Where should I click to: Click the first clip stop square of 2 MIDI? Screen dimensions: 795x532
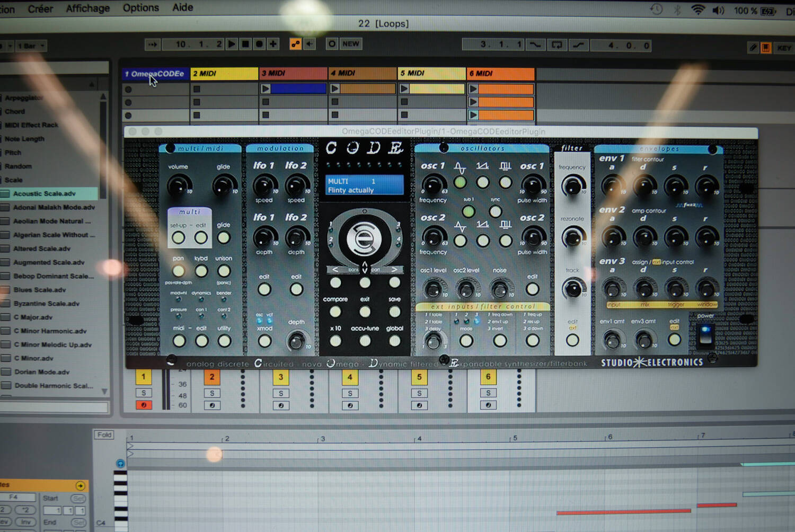point(197,88)
